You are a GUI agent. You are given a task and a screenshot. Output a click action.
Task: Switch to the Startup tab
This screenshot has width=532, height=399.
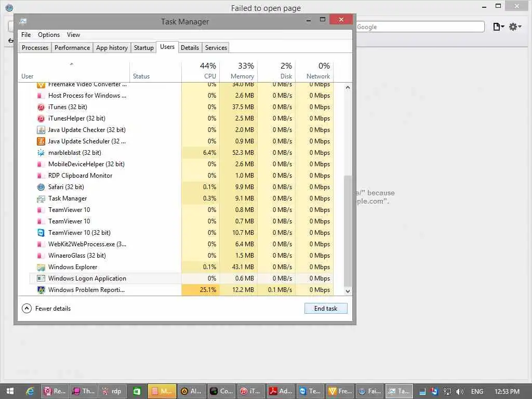(x=143, y=48)
